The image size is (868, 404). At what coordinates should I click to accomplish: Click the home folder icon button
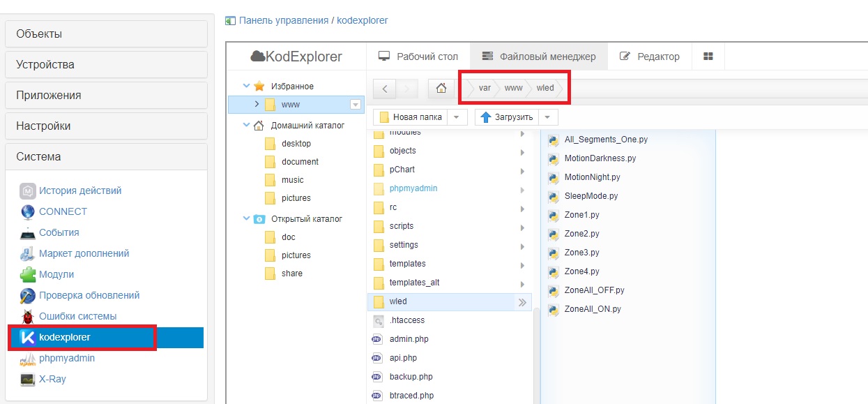(x=441, y=89)
